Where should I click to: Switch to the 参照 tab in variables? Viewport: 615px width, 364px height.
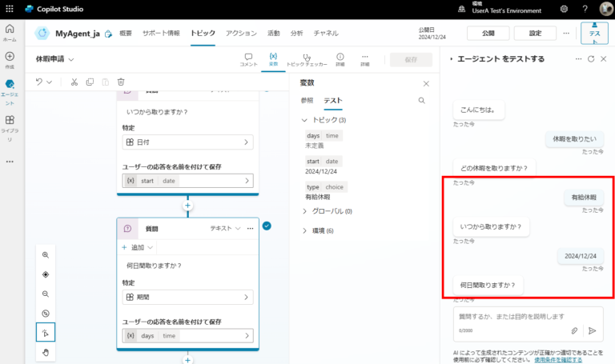(307, 101)
